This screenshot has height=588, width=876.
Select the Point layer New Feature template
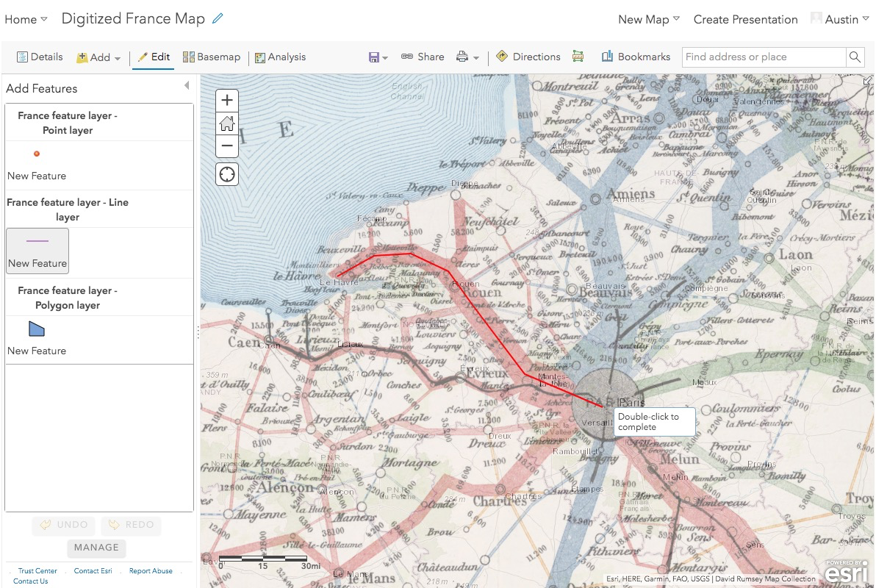37,163
